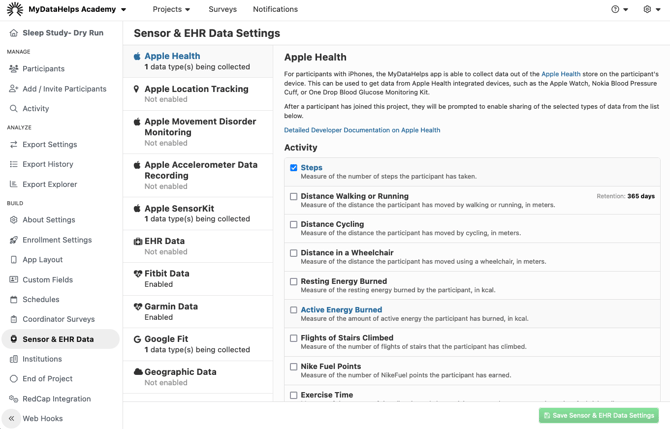Viewport: 670px width, 429px height.
Task: Go to the Surveys menu item
Action: click(x=222, y=9)
